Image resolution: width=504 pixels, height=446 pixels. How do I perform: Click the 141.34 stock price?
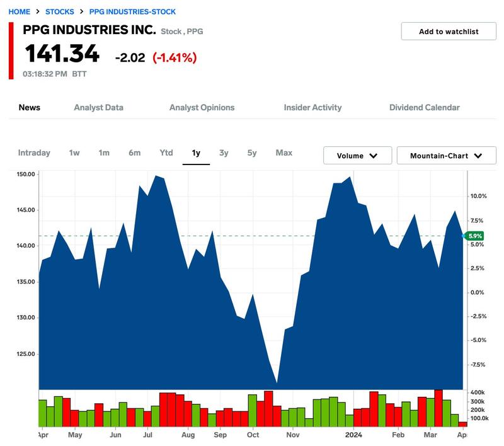(62, 54)
